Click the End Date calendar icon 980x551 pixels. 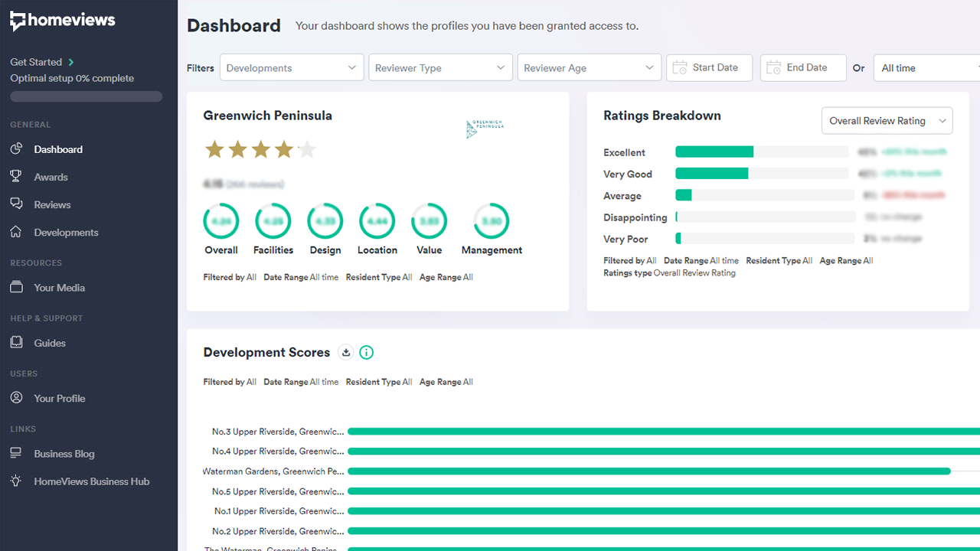coord(774,68)
